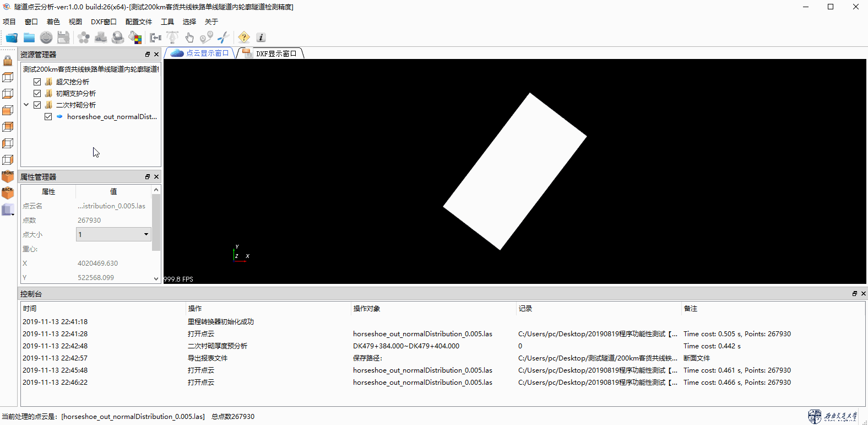Click the color palette bucket icon
The height and width of the screenshot is (425, 868).
click(x=135, y=37)
